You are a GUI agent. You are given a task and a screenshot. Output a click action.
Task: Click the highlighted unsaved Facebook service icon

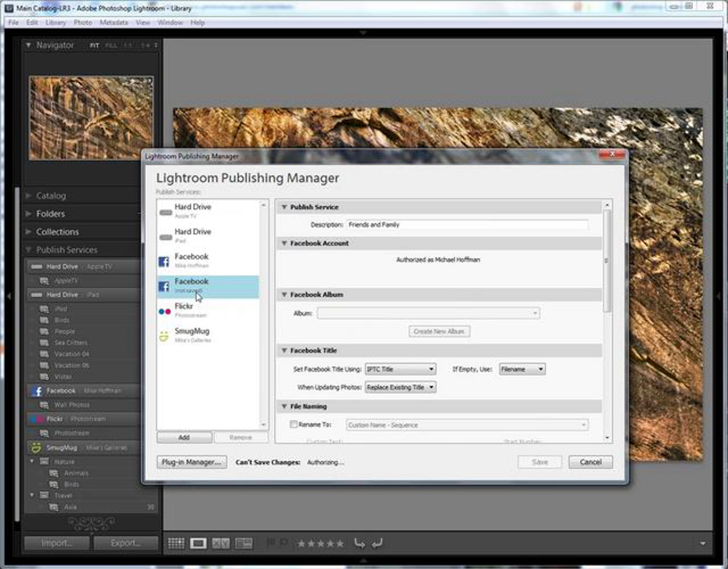coord(164,286)
